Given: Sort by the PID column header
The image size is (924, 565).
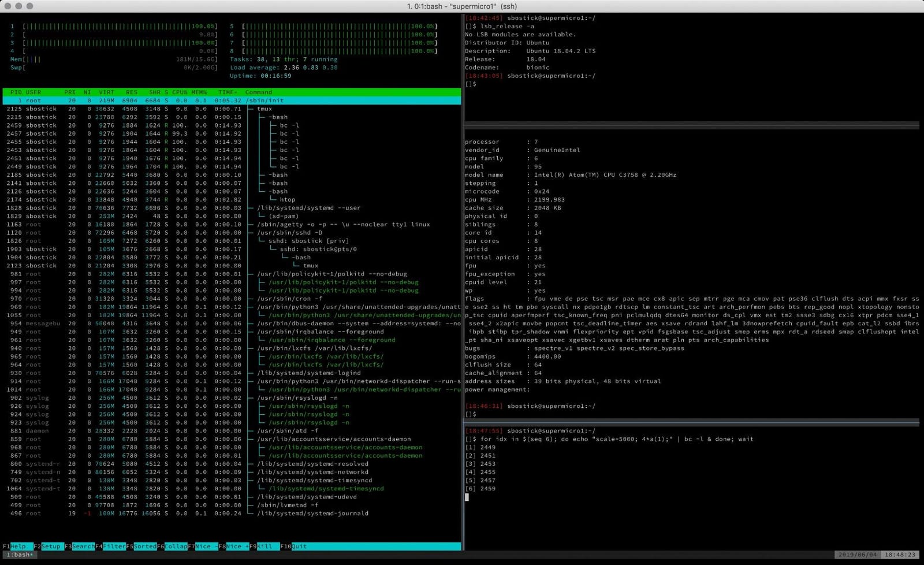Looking at the screenshot, I should (x=16, y=92).
